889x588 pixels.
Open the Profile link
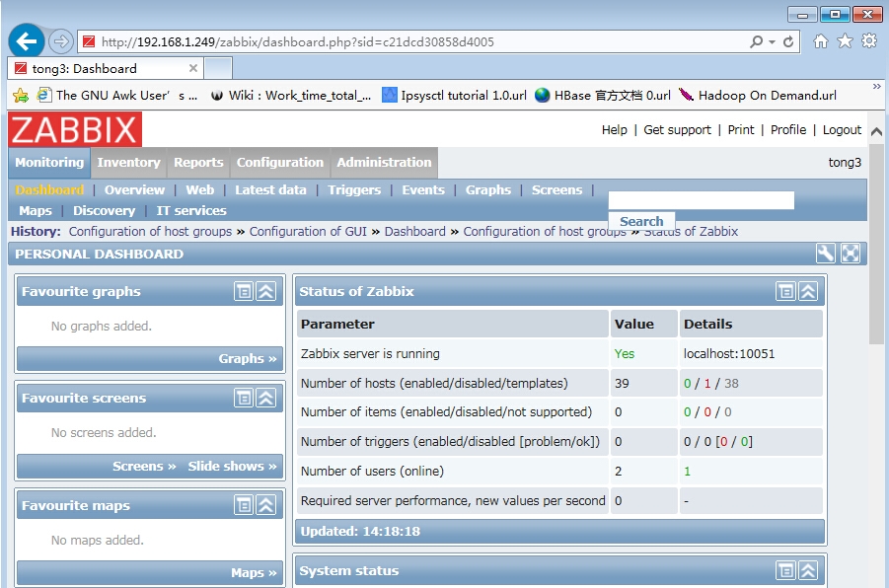(788, 130)
